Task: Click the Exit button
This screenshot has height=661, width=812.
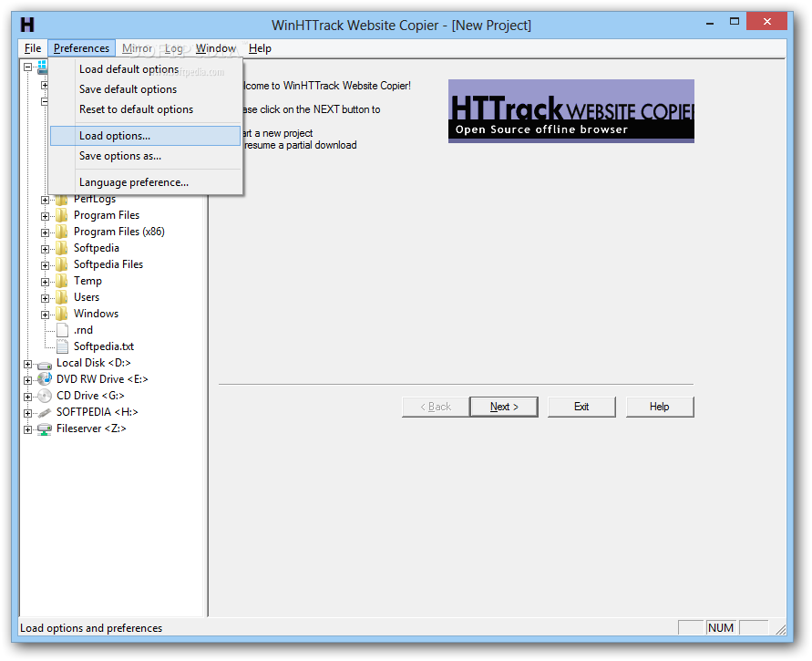Action: (581, 407)
